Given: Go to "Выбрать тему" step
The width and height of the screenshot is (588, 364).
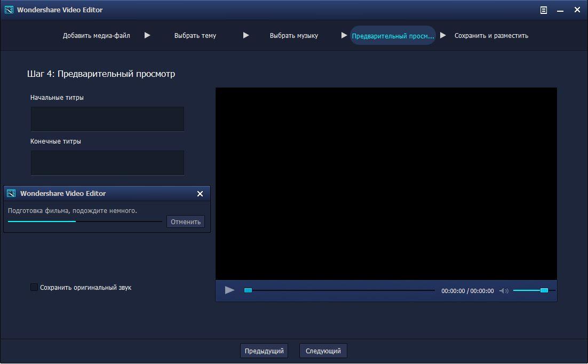Looking at the screenshot, I should click(x=195, y=36).
